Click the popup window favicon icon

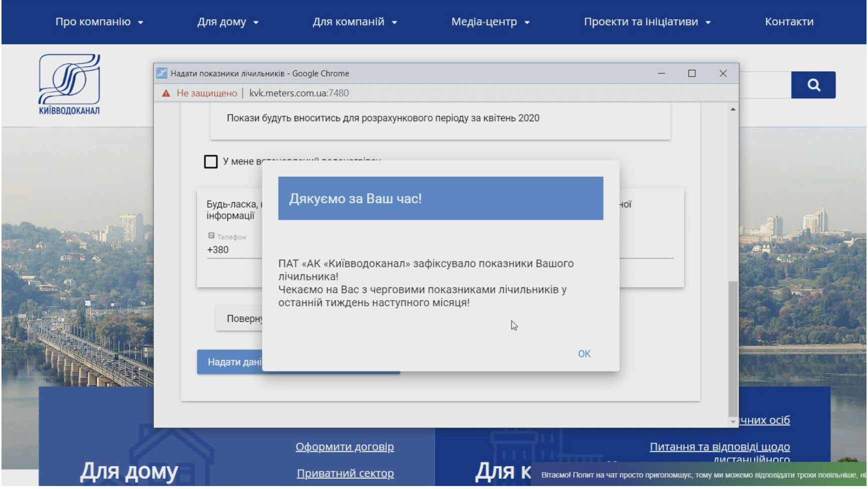coord(162,73)
